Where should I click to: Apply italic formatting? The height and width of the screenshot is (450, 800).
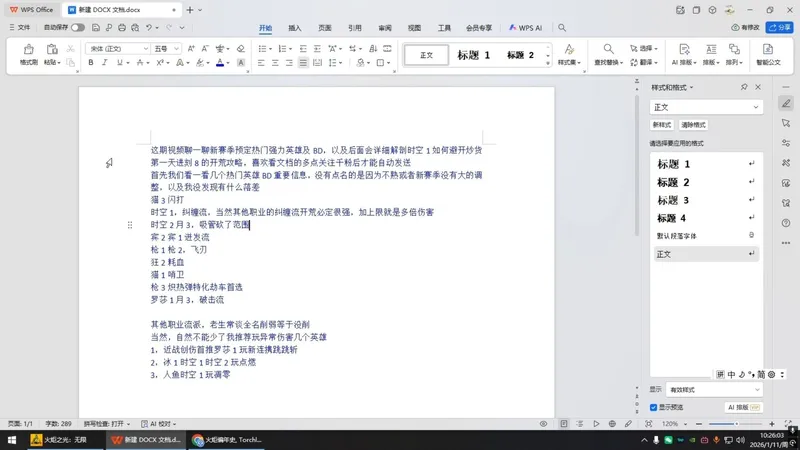click(105, 63)
